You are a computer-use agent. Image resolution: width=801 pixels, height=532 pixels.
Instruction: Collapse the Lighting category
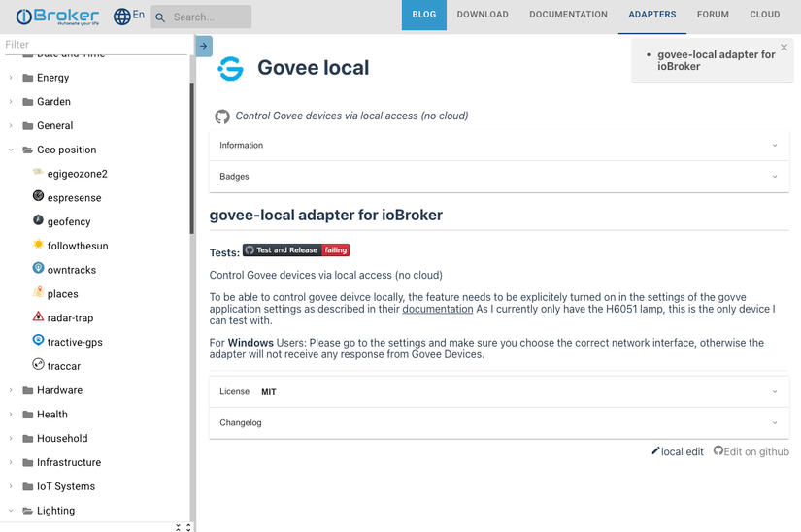11,510
